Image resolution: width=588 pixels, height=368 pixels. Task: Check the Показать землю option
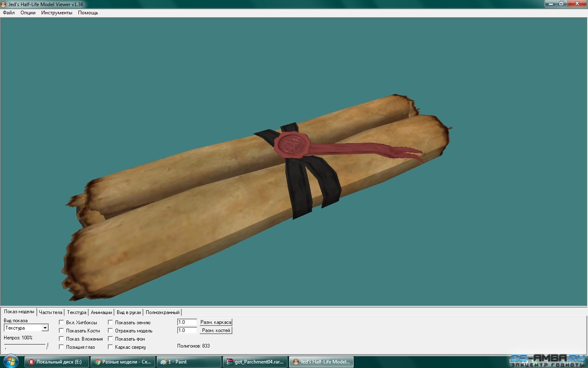pos(111,323)
